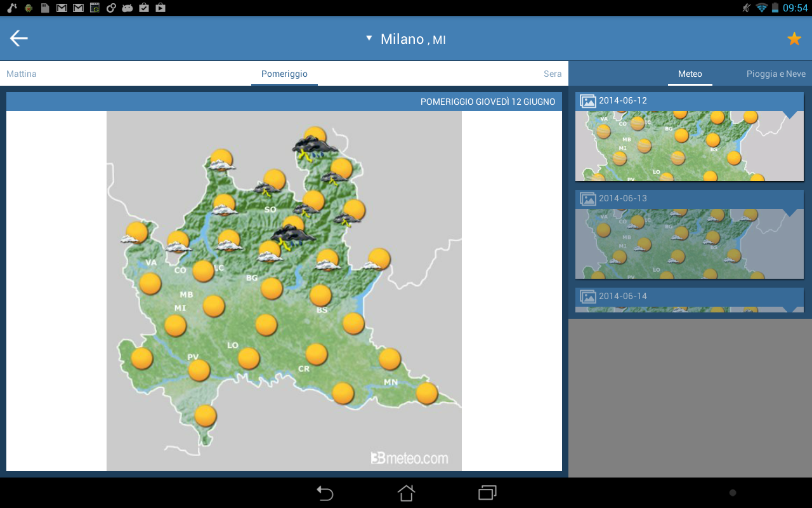The image size is (812, 508).
Task: Tap a Gmail notification icon in the status bar
Action: [61, 8]
